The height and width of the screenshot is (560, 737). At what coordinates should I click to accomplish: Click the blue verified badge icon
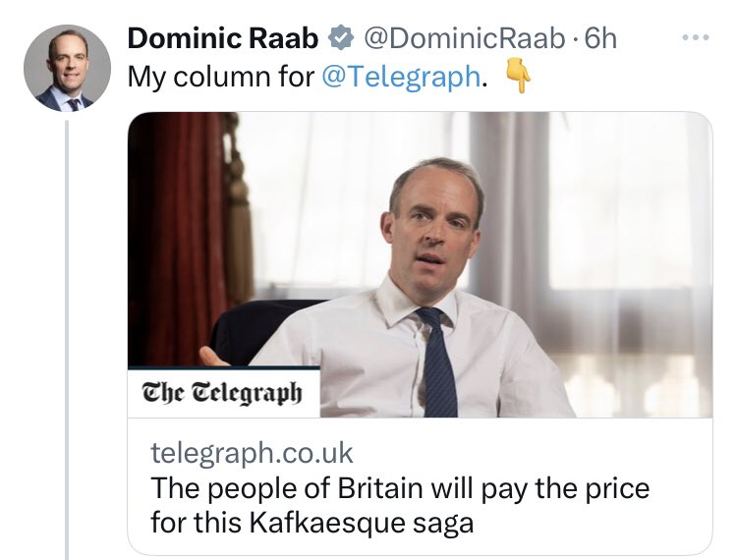[340, 39]
